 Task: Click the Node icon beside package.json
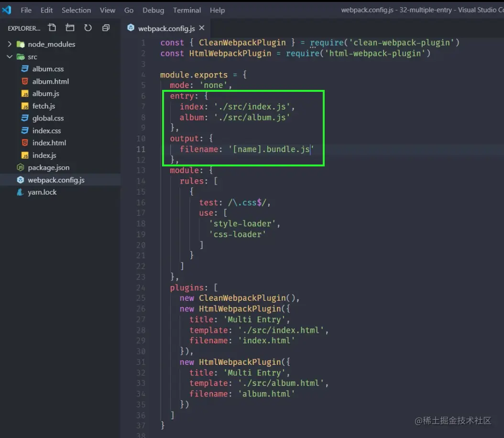[x=20, y=167]
